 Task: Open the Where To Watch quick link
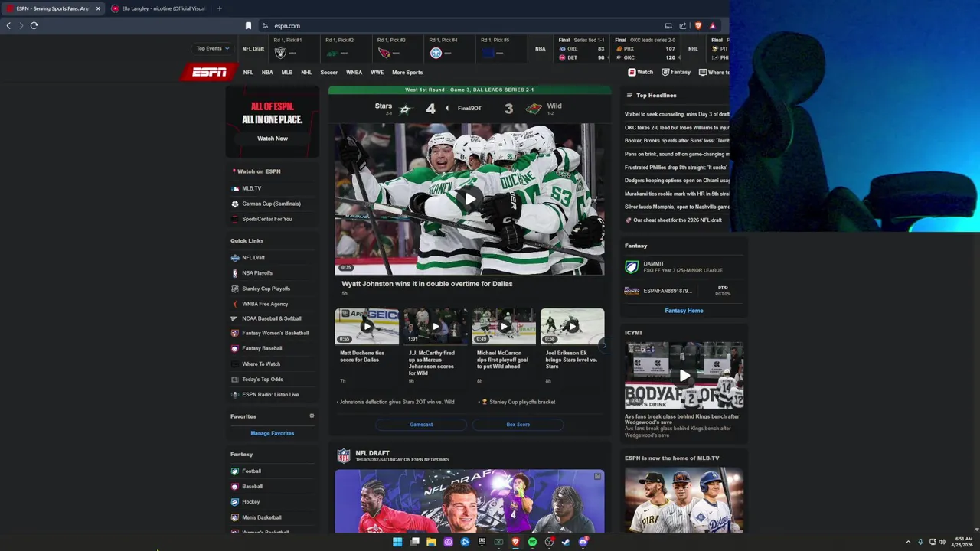pyautogui.click(x=261, y=364)
